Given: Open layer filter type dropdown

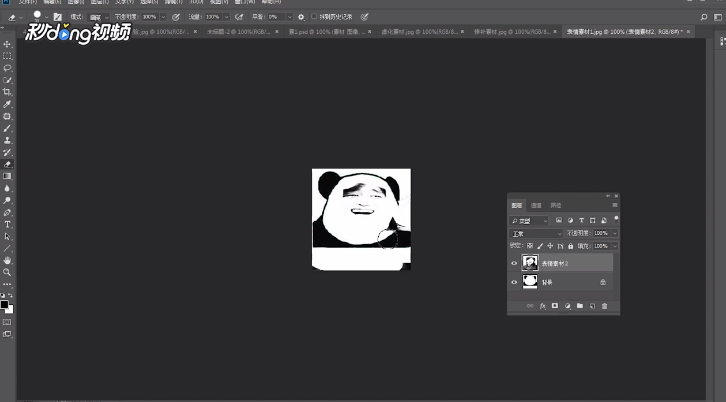Looking at the screenshot, I should pos(529,221).
